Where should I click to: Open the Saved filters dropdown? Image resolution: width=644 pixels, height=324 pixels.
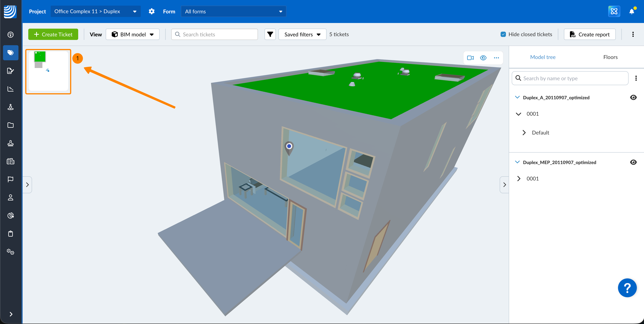(302, 34)
